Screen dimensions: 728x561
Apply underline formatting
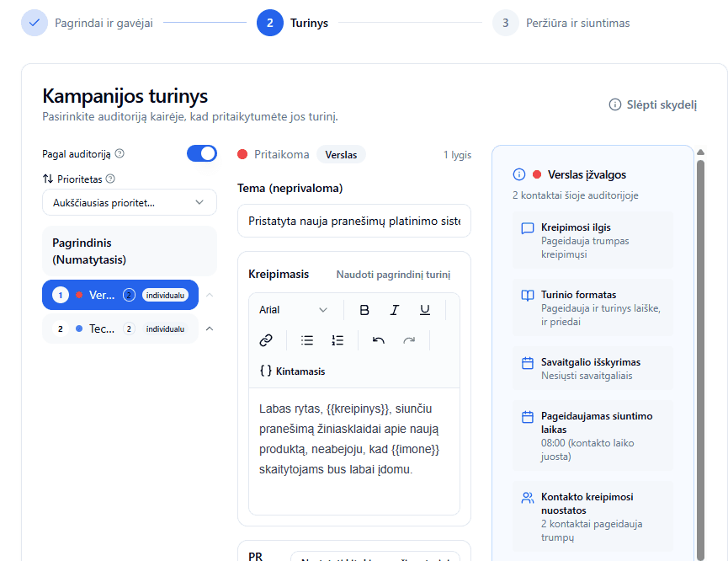click(x=425, y=310)
